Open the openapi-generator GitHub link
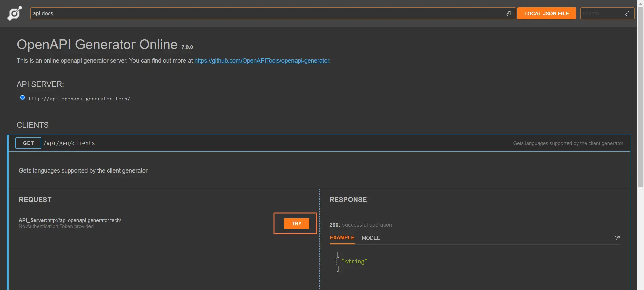This screenshot has height=290, width=644. (262, 61)
